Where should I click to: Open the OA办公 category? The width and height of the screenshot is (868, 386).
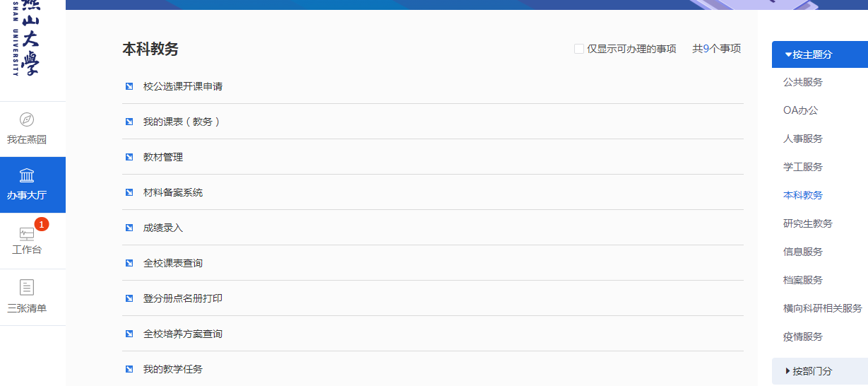(x=801, y=110)
